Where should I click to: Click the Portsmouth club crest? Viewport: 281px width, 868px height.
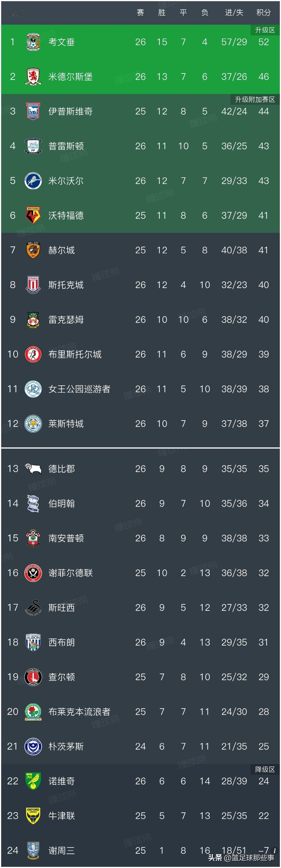[x=33, y=746]
